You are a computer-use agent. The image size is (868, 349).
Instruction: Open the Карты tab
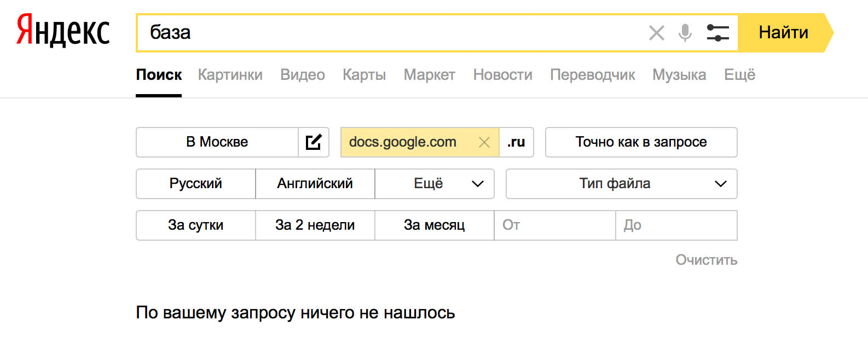[x=364, y=75]
